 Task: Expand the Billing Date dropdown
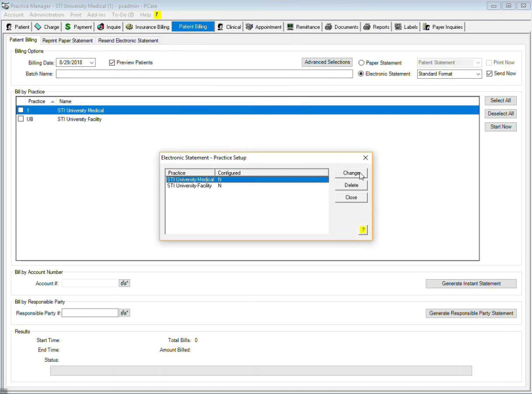[x=91, y=63]
